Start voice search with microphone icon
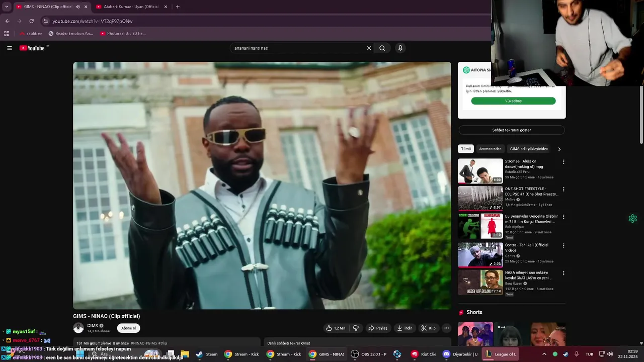 click(400, 48)
